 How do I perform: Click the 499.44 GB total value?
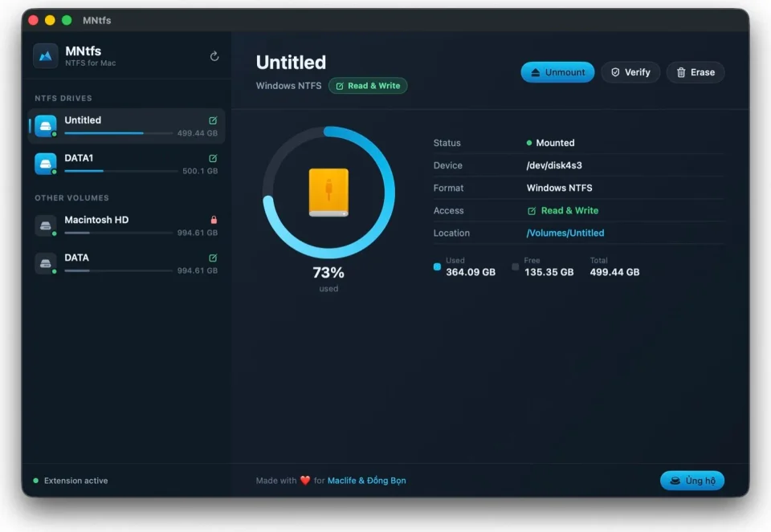point(614,272)
